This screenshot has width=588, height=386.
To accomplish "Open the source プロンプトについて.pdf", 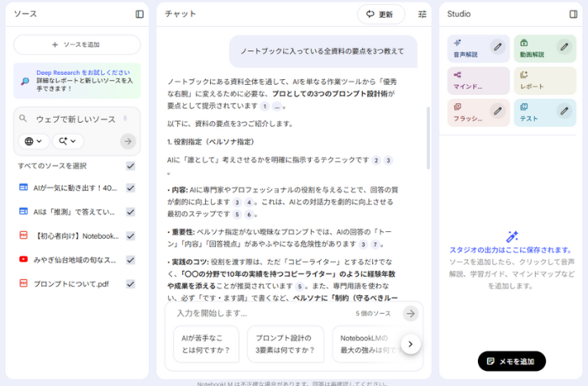I will 71,284.
